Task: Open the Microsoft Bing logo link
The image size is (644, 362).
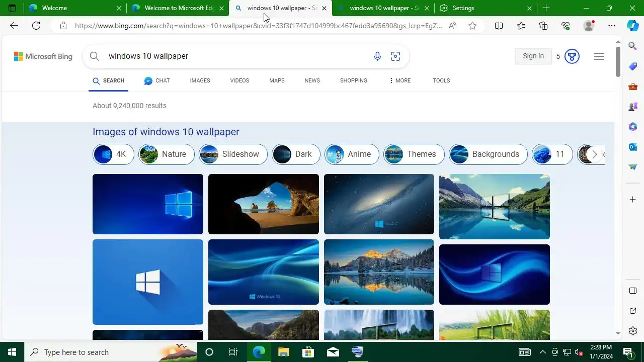Action: (43, 56)
